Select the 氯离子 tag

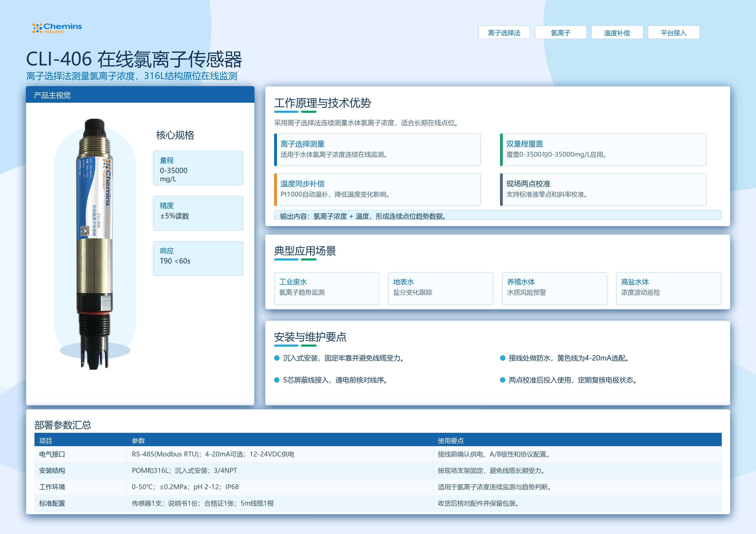pos(560,33)
